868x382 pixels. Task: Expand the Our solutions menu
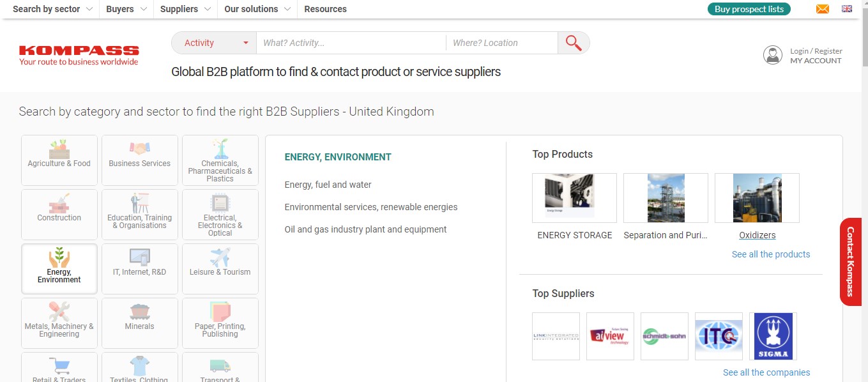(x=257, y=9)
